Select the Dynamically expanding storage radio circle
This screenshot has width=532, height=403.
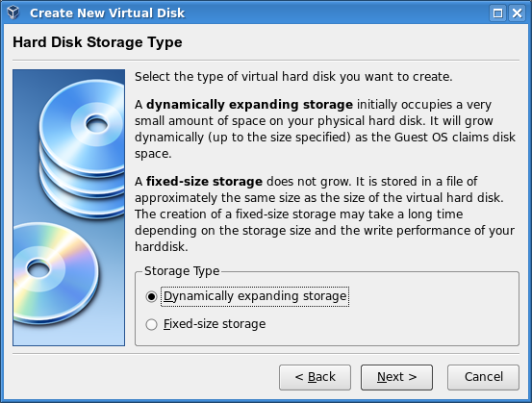coord(151,296)
